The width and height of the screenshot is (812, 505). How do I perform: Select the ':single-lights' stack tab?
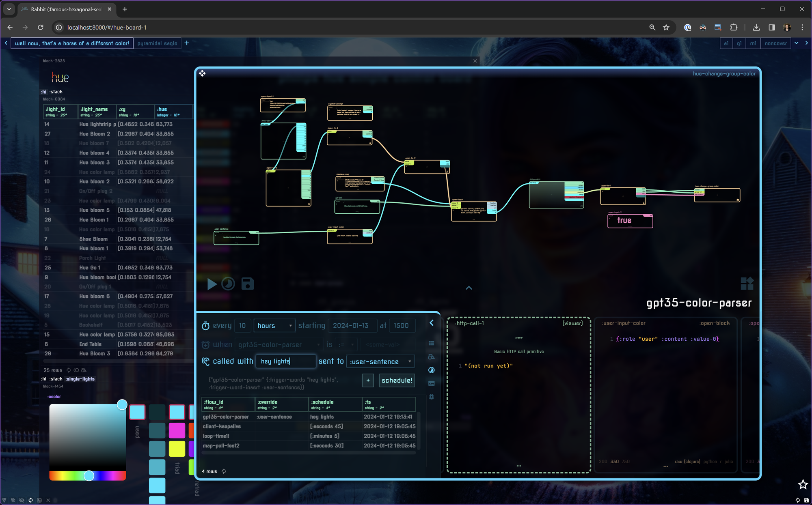pos(80,379)
